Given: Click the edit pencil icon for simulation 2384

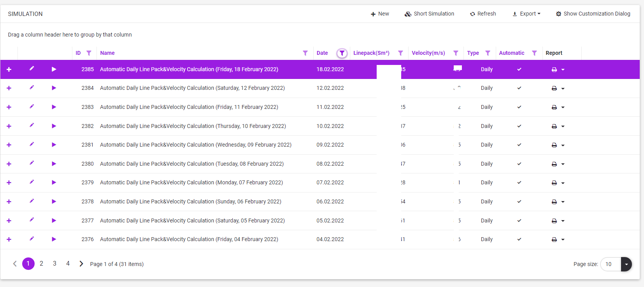Looking at the screenshot, I should [32, 87].
